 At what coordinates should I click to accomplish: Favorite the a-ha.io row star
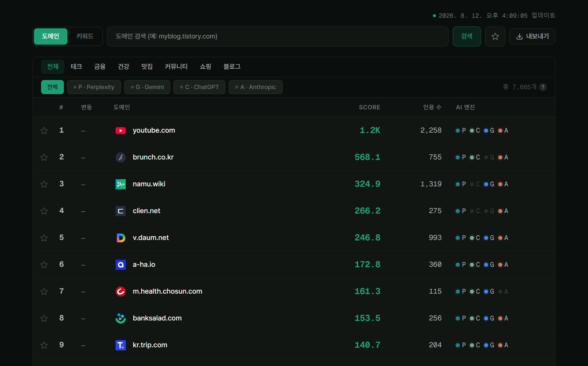pyautogui.click(x=44, y=265)
